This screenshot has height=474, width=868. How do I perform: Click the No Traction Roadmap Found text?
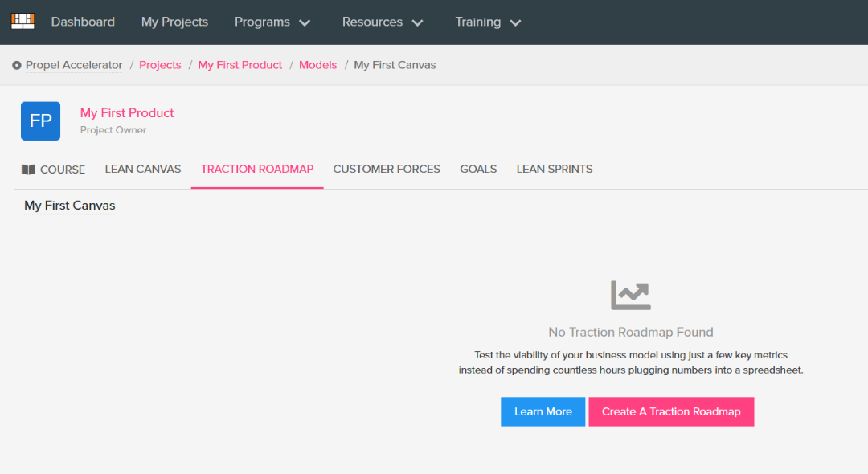[x=631, y=332]
